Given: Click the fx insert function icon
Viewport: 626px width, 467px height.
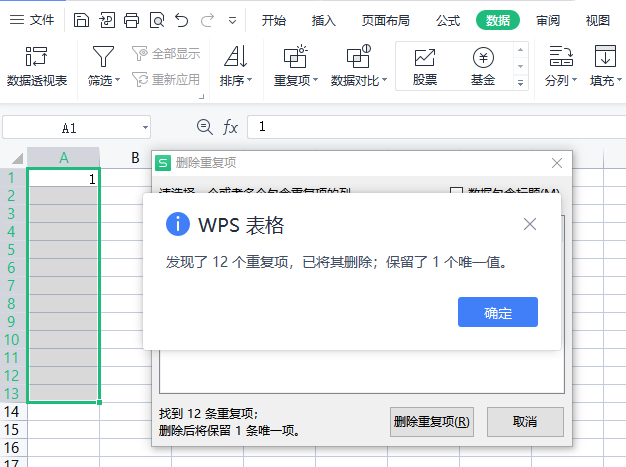Looking at the screenshot, I should [230, 127].
